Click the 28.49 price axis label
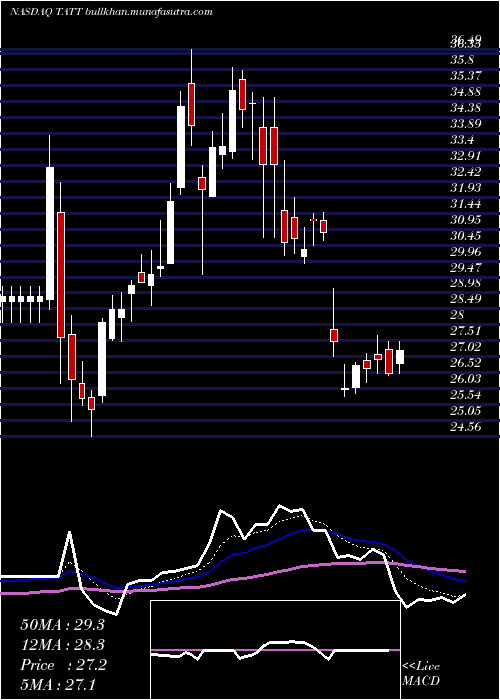This screenshot has height=700, width=500. [465, 299]
